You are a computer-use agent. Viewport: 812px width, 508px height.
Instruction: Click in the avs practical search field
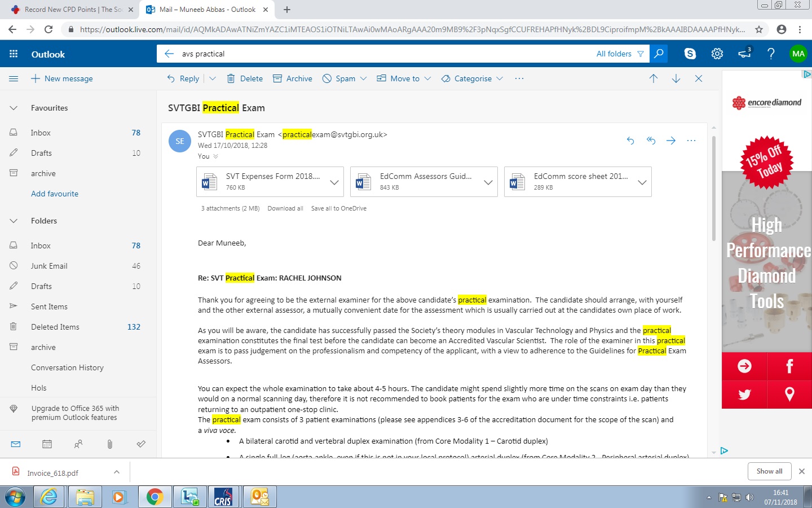click(x=383, y=54)
